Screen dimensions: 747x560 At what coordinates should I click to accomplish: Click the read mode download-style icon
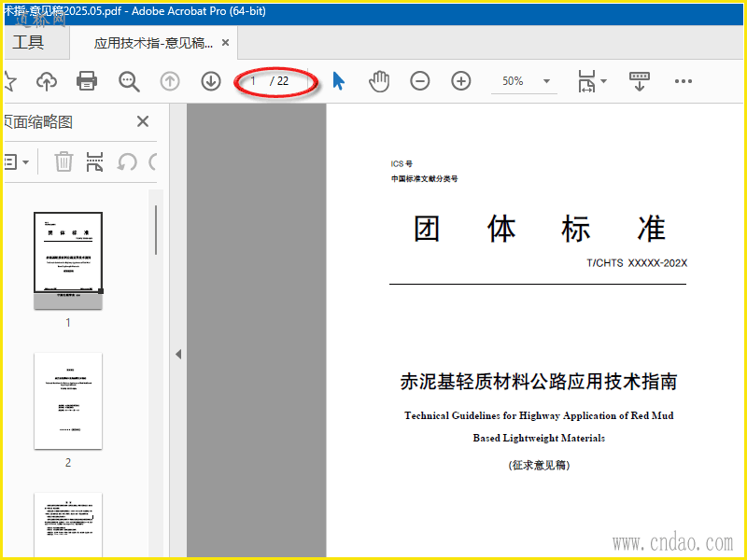point(640,81)
